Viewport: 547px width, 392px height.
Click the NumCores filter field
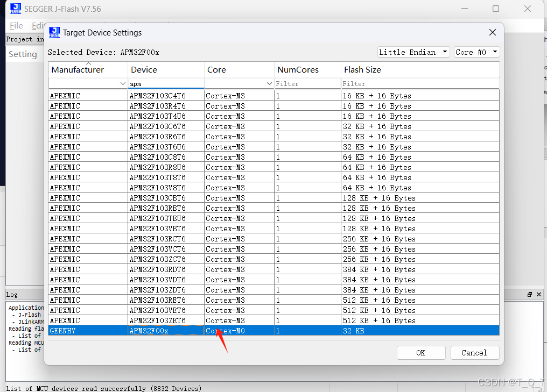(x=307, y=84)
